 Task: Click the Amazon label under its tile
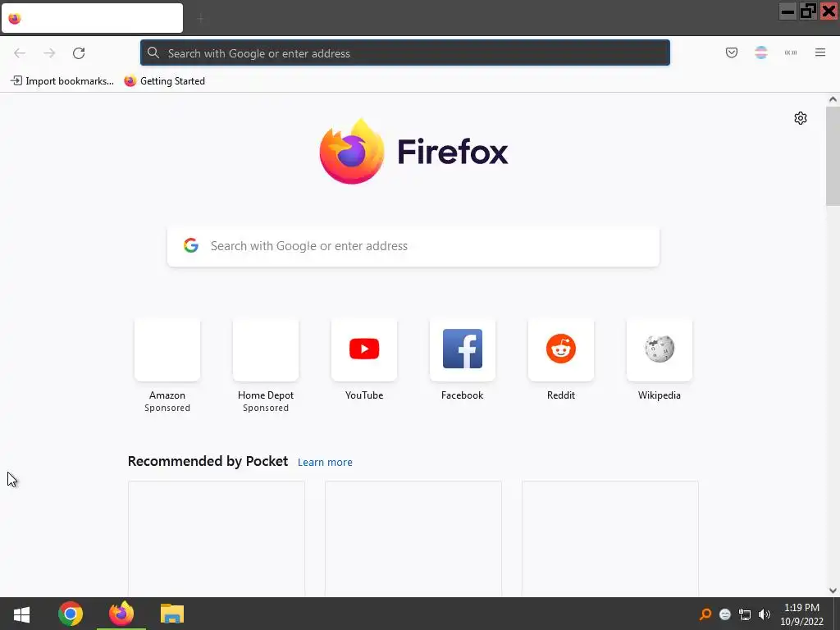(167, 395)
